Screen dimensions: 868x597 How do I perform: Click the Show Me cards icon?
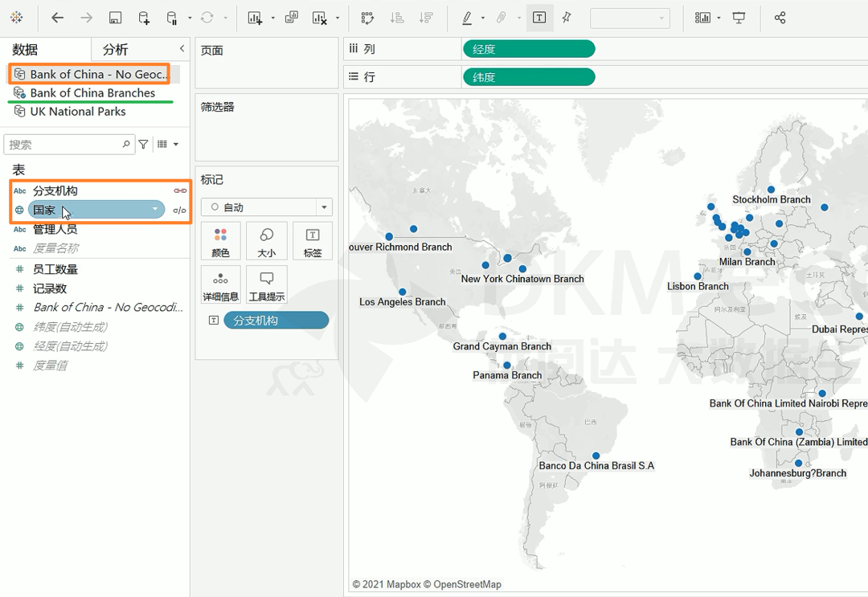click(x=702, y=18)
